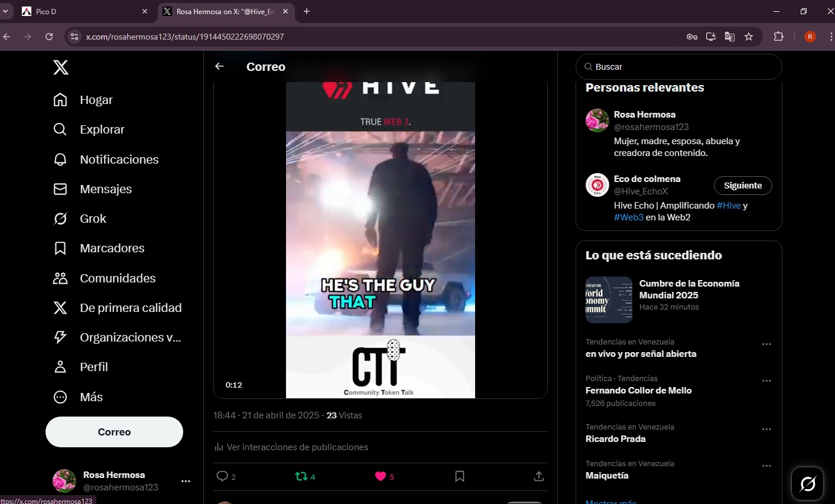Click the X logo home icon
Viewport: 835px width, 504px height.
pyautogui.click(x=61, y=67)
